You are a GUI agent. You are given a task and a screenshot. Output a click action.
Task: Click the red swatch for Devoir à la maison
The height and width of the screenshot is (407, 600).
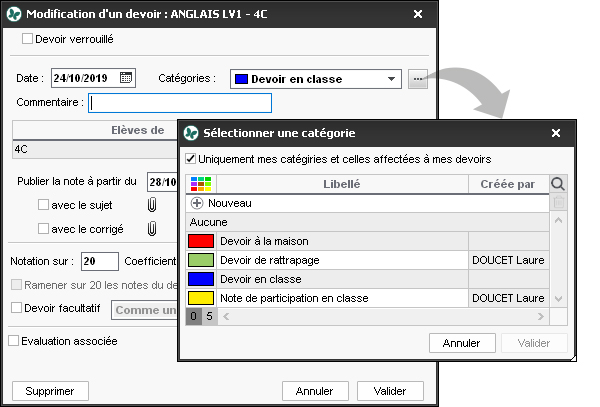click(201, 241)
